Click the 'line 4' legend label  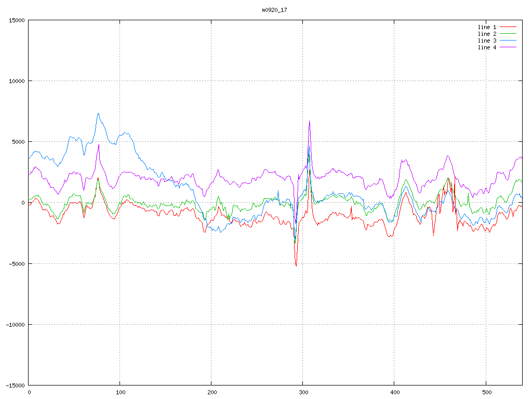click(487, 47)
